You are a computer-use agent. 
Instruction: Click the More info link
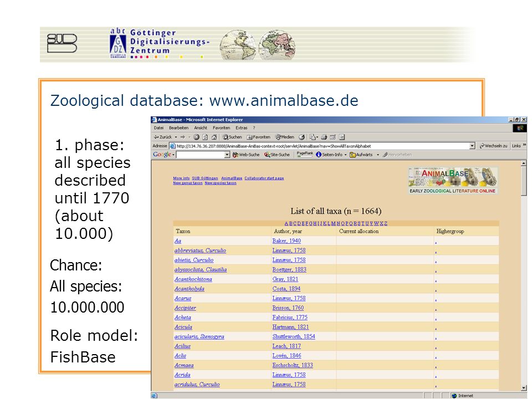(x=181, y=178)
